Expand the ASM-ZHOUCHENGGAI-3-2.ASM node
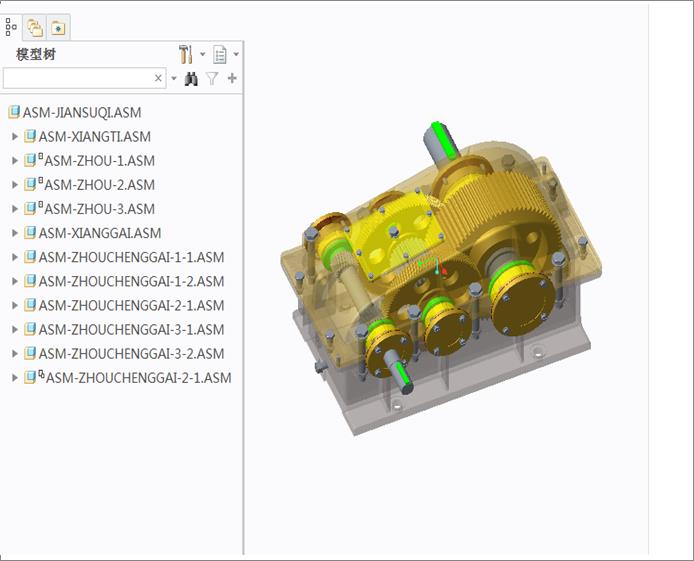This screenshot has height=561, width=694. point(15,354)
